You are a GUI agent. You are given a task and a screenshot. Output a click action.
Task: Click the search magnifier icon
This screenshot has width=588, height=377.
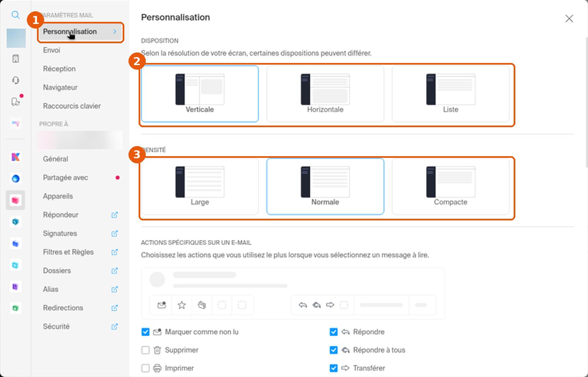[x=16, y=15]
